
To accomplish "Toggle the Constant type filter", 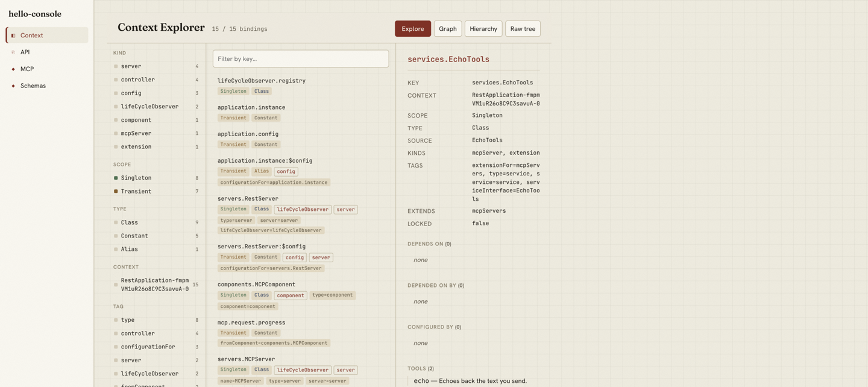I will click(x=156, y=236).
